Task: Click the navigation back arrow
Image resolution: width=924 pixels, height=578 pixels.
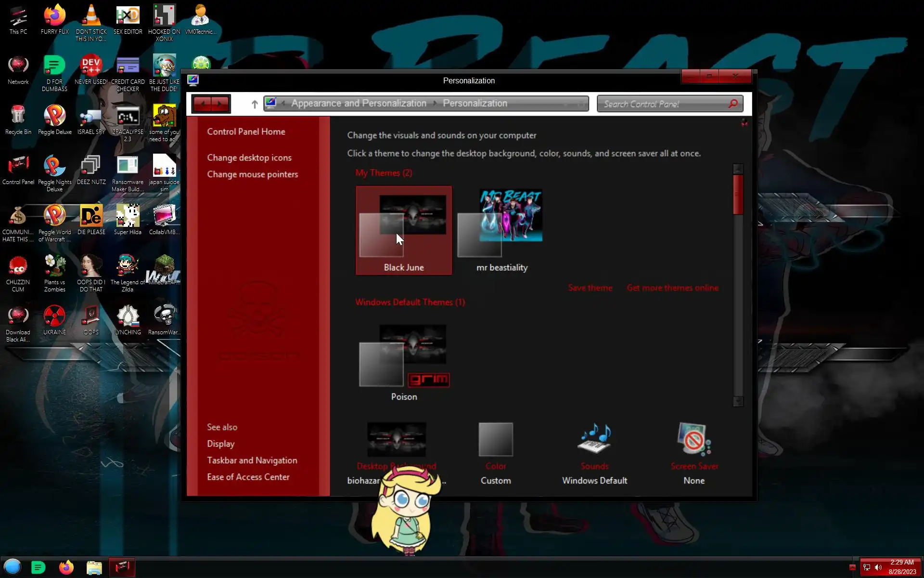Action: click(x=203, y=104)
